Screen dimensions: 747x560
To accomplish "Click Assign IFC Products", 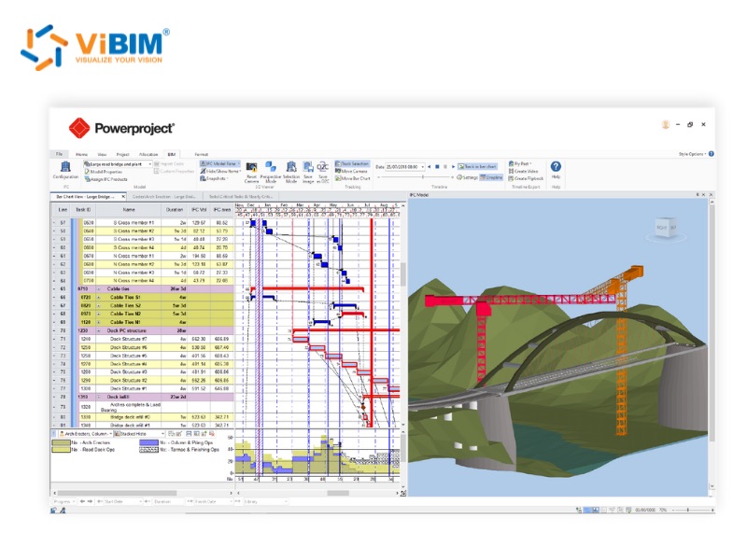I will pos(106,179).
